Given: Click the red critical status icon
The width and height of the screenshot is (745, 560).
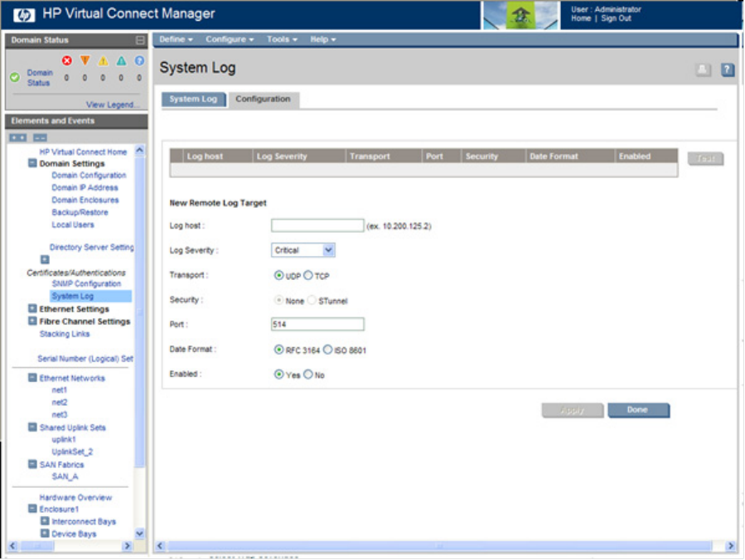Looking at the screenshot, I should click(x=67, y=61).
